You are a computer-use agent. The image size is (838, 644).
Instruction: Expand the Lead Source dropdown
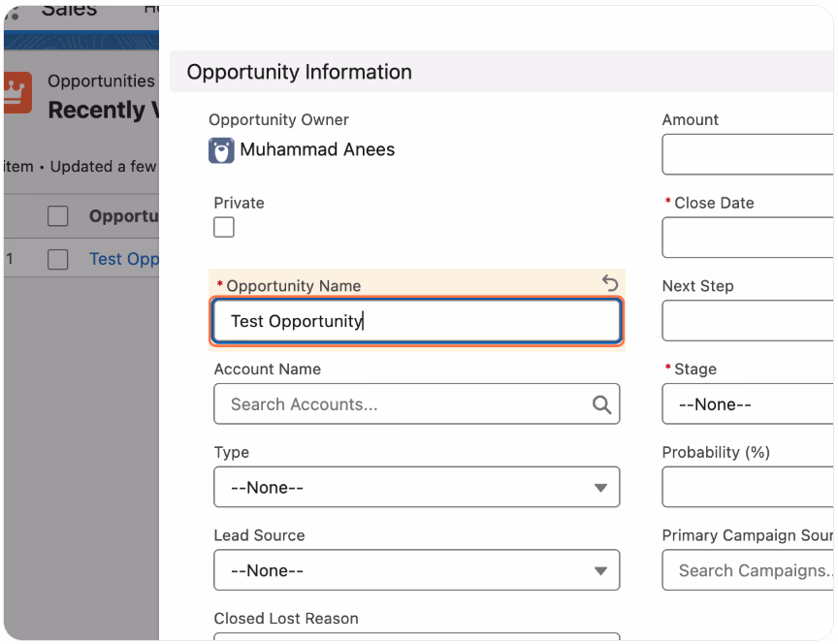(417, 569)
